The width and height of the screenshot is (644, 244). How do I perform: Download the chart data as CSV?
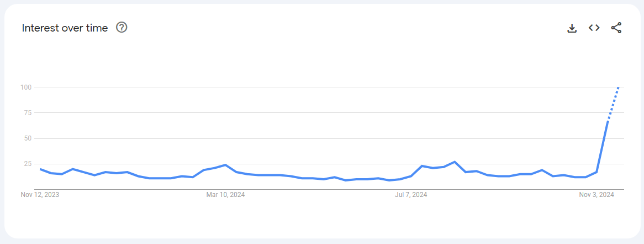pos(572,28)
